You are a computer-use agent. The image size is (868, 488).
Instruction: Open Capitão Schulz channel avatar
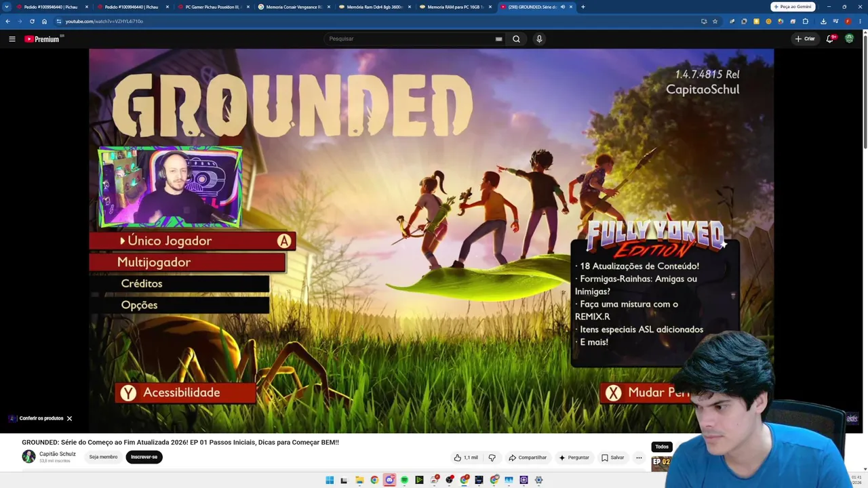click(28, 457)
